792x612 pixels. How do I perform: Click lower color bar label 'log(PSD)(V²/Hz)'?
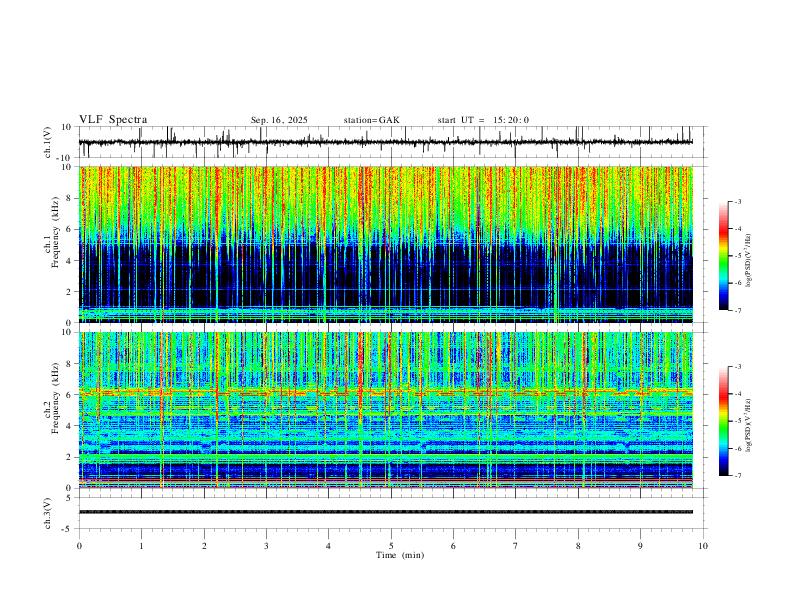click(749, 425)
